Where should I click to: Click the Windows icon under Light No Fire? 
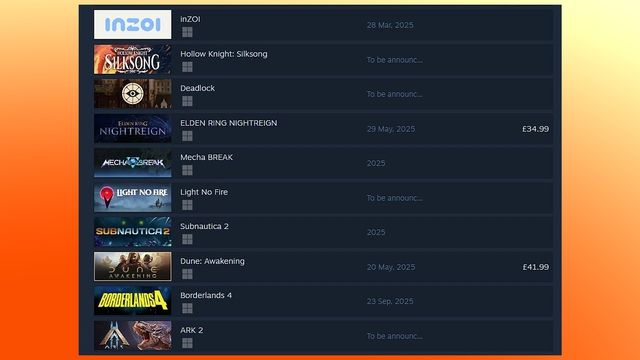click(187, 205)
